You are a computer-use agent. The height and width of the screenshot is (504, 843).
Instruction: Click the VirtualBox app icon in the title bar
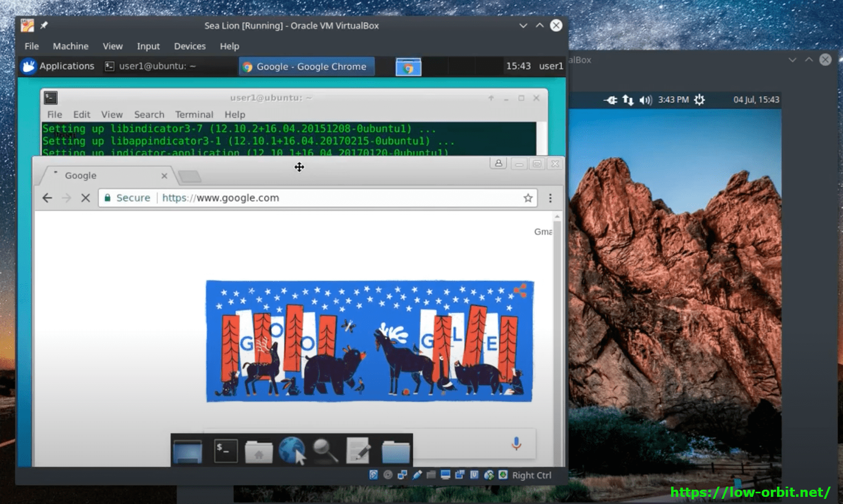(x=28, y=26)
